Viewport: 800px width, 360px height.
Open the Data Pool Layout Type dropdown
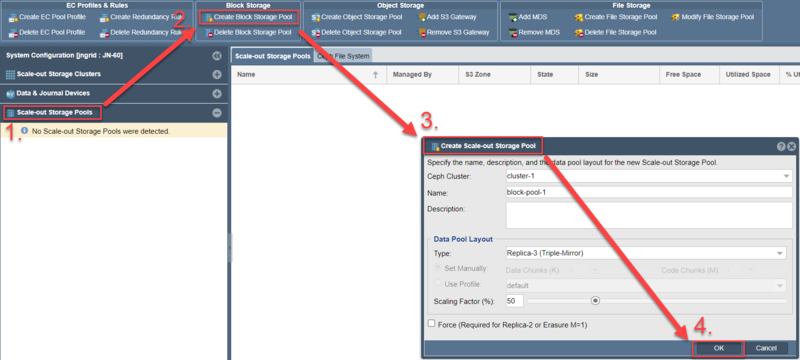(x=780, y=253)
